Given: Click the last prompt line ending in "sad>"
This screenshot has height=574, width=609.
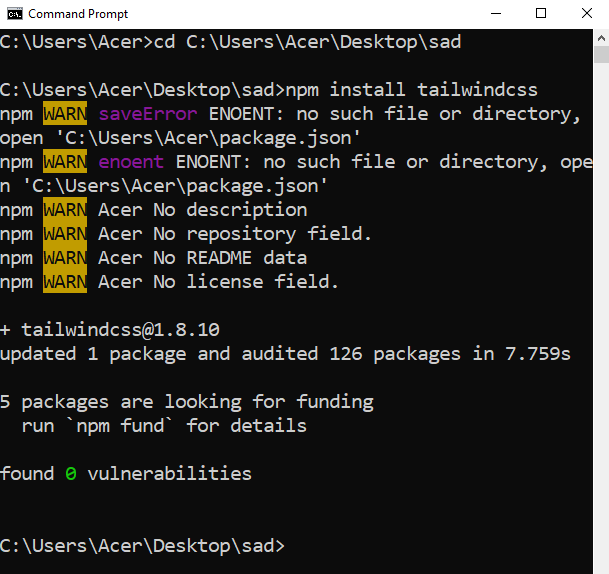Looking at the screenshot, I should [x=142, y=546].
